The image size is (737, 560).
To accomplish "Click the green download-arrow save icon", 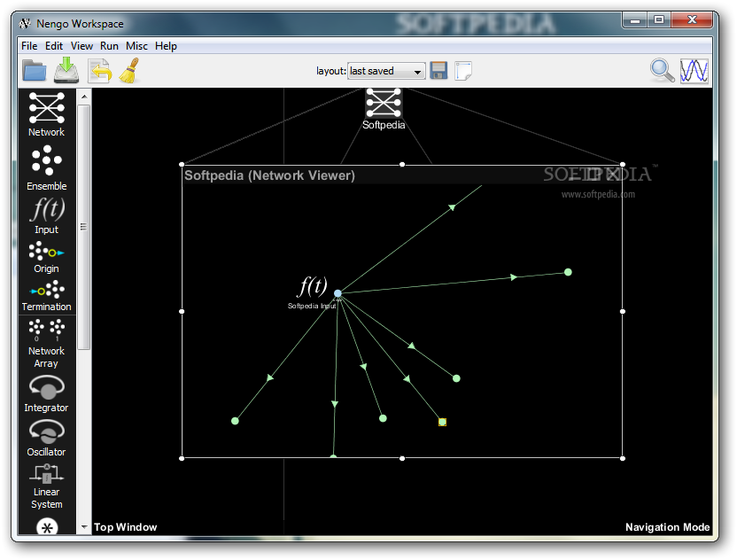I will [x=66, y=70].
